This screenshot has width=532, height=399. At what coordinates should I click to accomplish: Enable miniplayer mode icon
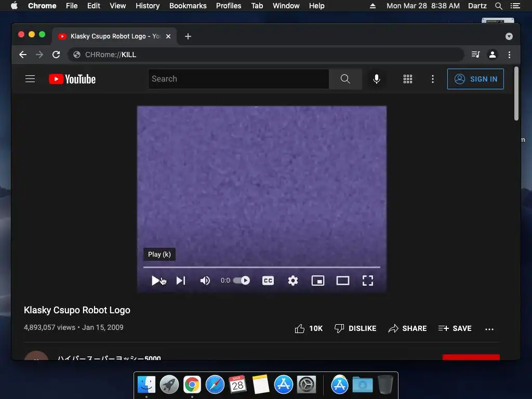pyautogui.click(x=318, y=281)
